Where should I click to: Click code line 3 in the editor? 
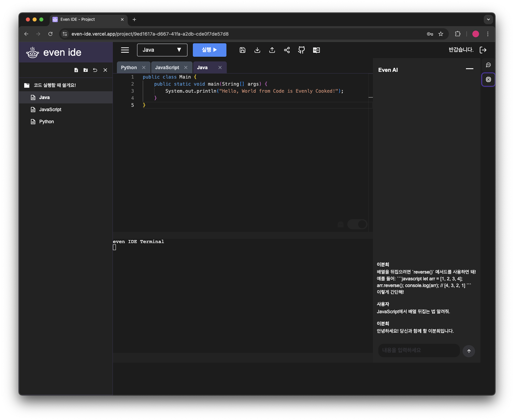pos(254,91)
